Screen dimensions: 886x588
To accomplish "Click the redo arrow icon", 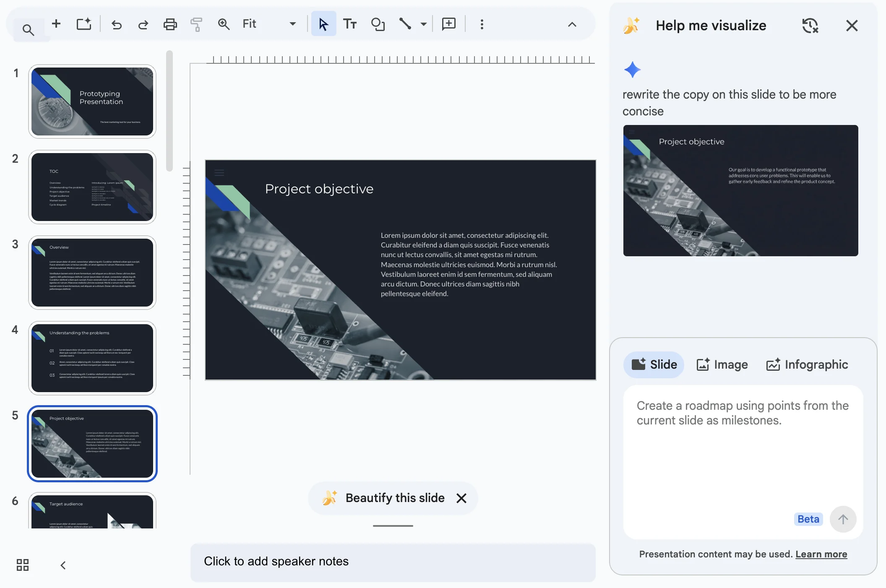I will (x=143, y=25).
